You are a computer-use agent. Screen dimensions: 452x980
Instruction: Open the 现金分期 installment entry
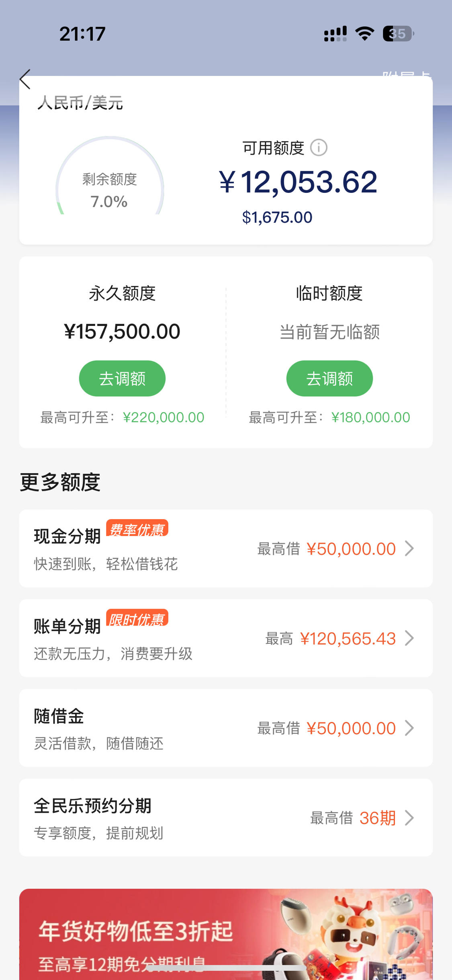coord(226,548)
